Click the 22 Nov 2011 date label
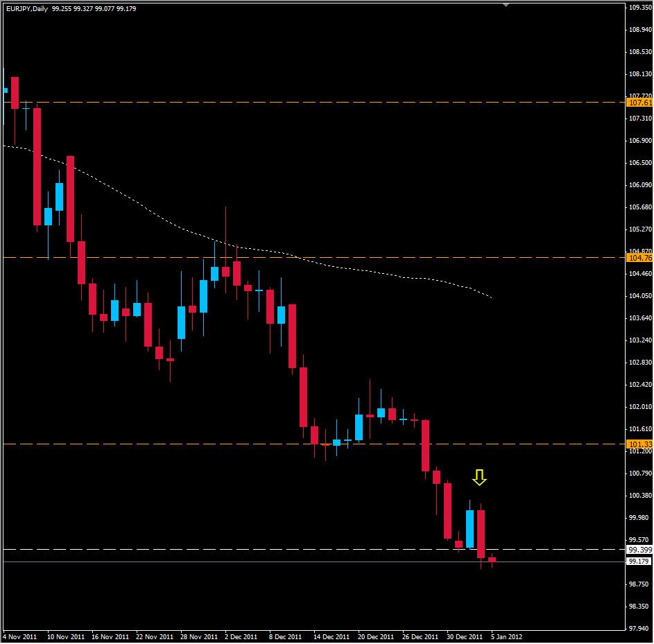Image resolution: width=654 pixels, height=644 pixels. tap(155, 636)
